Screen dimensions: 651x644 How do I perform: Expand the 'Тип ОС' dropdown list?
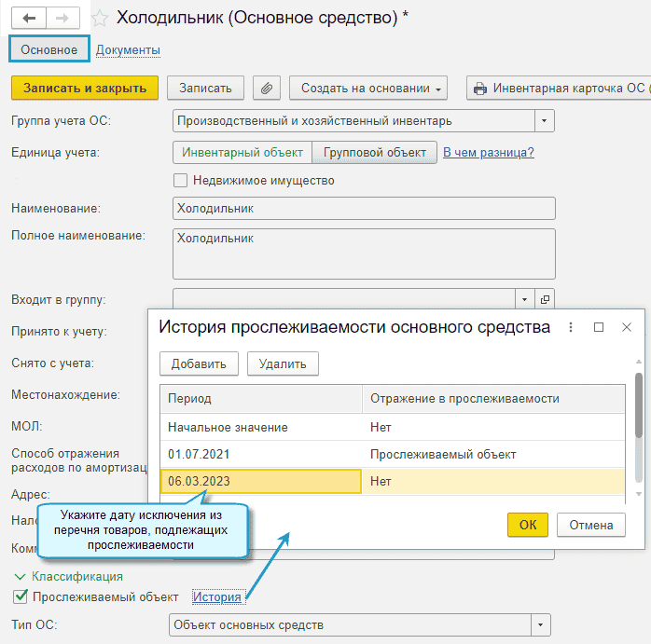[540, 625]
